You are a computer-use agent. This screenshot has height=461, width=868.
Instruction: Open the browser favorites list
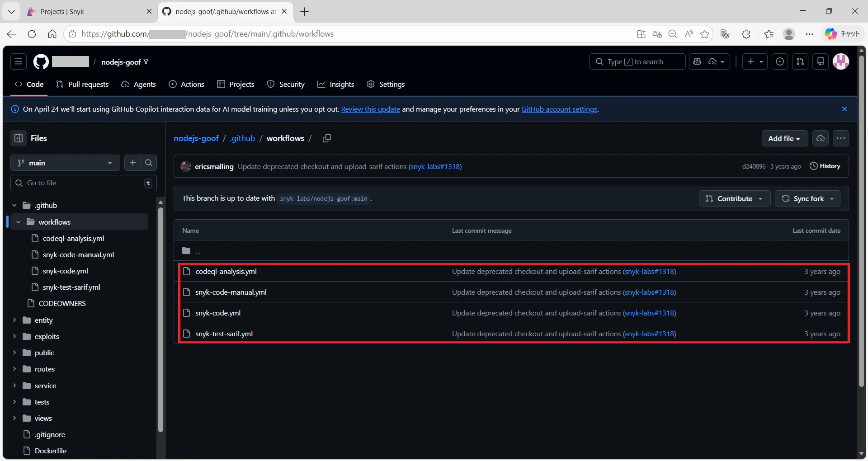click(769, 34)
